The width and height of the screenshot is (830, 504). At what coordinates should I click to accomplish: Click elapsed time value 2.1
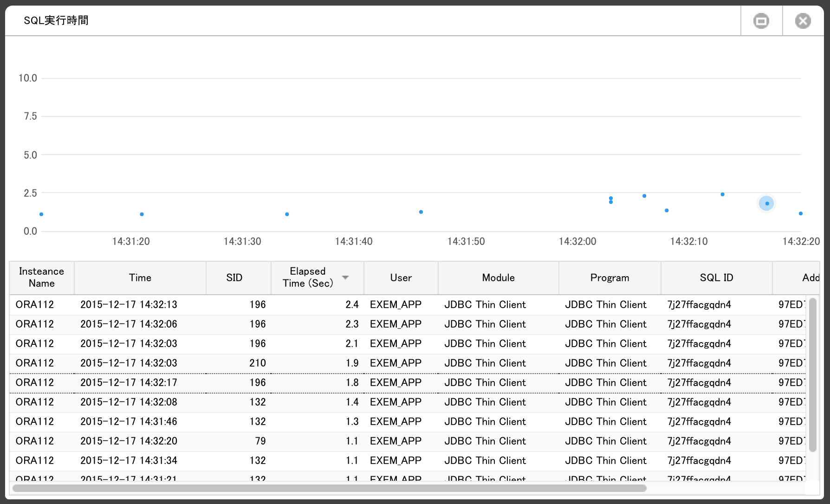(x=352, y=344)
